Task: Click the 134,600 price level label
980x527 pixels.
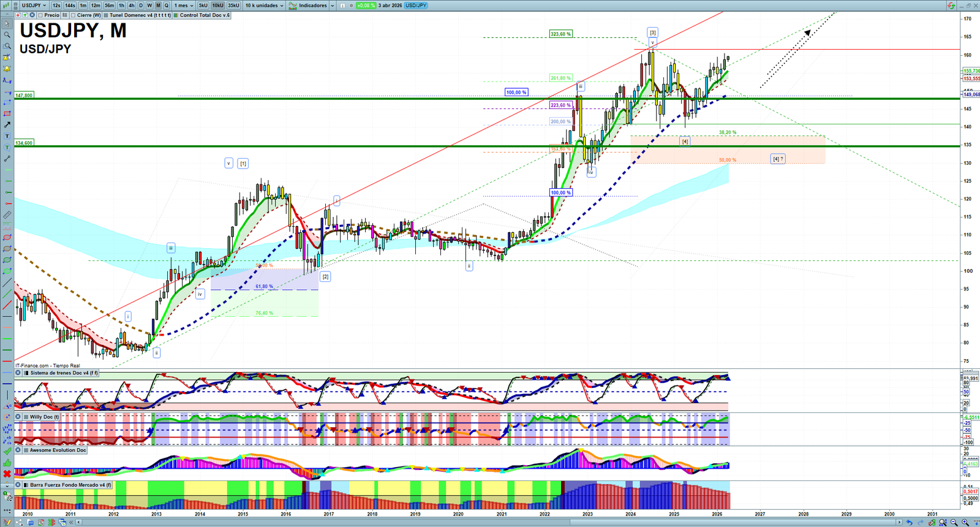Action: coord(24,143)
